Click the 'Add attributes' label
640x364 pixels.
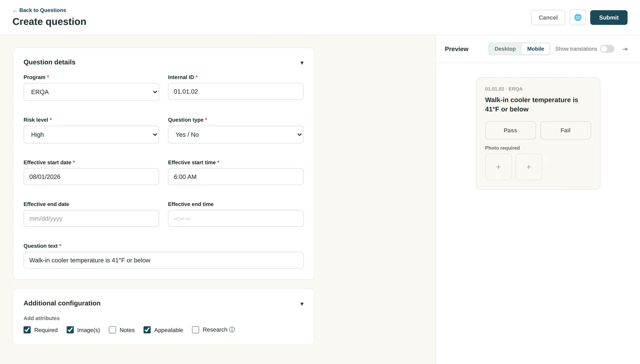click(x=41, y=318)
